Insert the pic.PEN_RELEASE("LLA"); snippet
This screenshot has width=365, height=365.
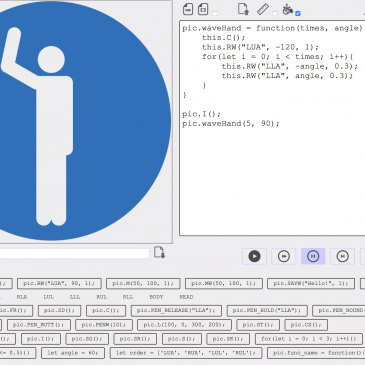[176, 311]
